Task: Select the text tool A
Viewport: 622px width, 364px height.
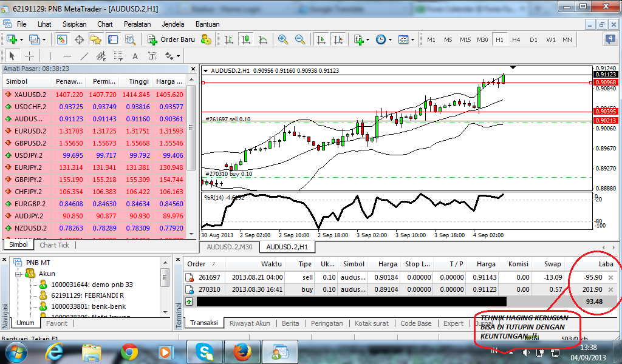Action: click(x=135, y=56)
